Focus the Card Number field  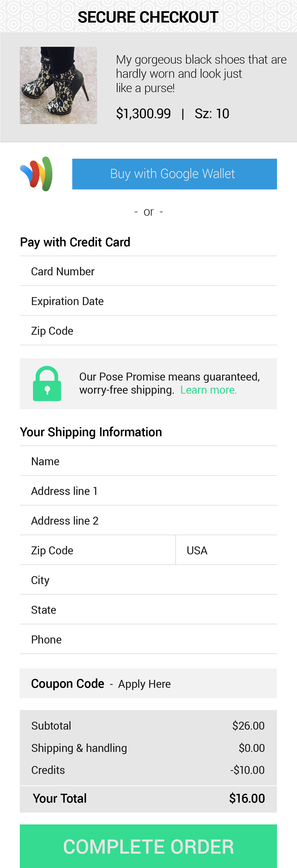(148, 271)
